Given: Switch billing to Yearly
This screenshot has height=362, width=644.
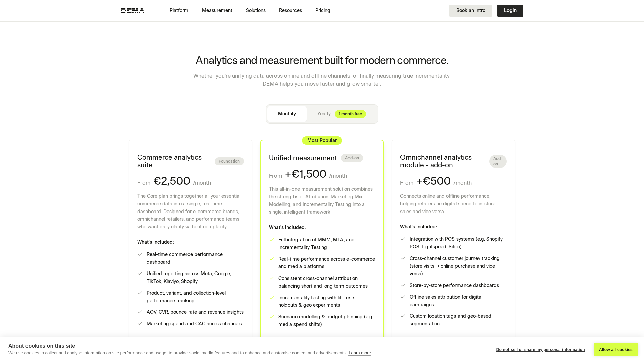Looking at the screenshot, I should [324, 114].
